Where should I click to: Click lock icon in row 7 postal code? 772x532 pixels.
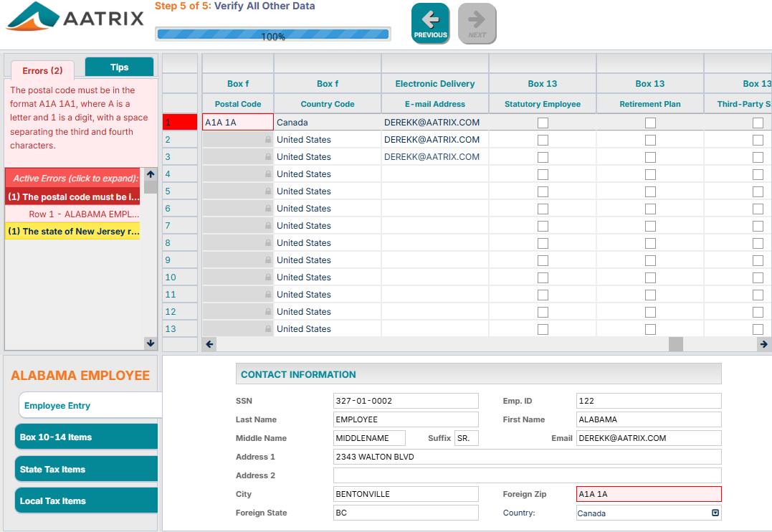[x=268, y=226]
